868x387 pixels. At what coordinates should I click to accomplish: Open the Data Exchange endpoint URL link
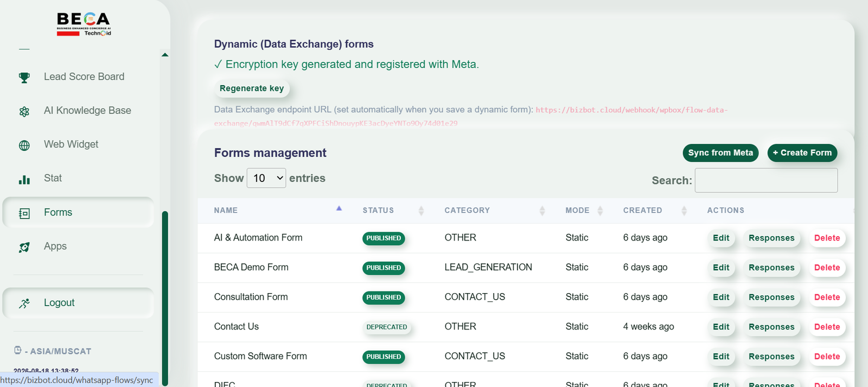coord(470,116)
